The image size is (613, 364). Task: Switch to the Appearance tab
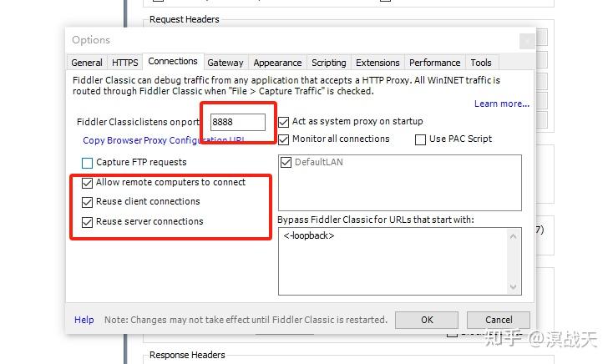click(277, 63)
